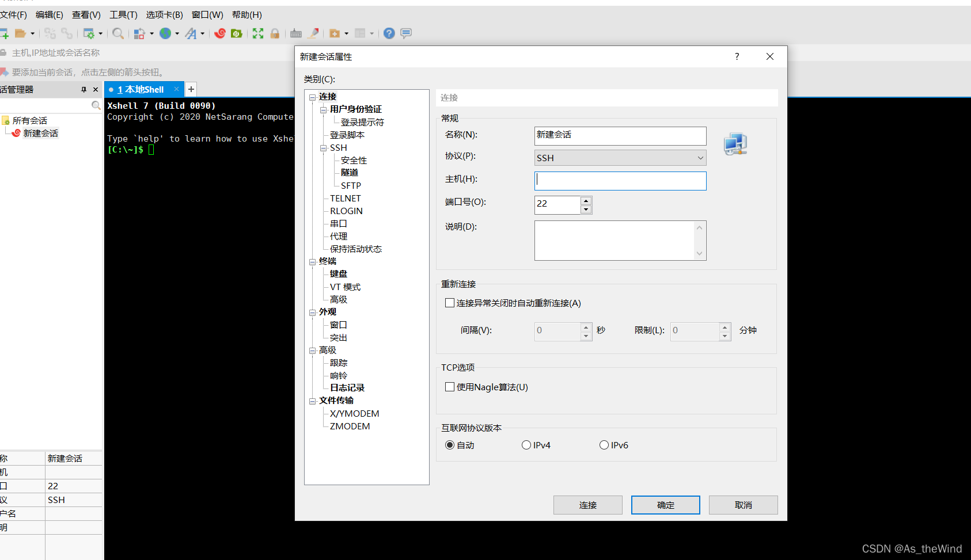The height and width of the screenshot is (560, 971).
Task: Click the lock screen padlock icon
Action: (275, 33)
